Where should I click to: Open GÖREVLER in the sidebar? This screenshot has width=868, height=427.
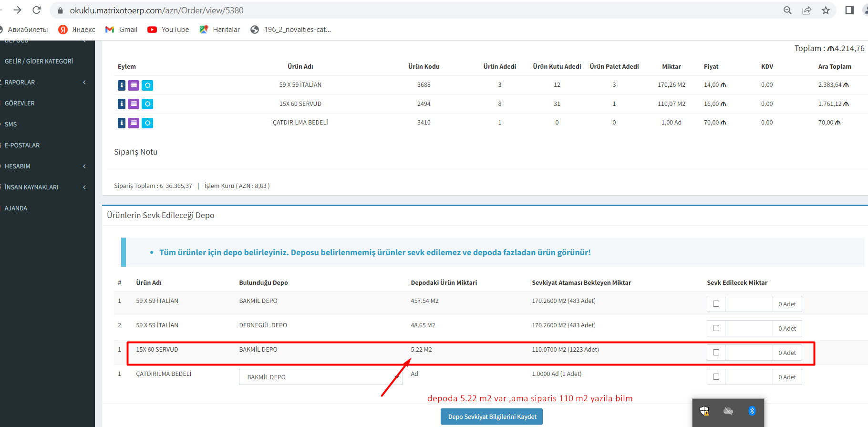[20, 103]
